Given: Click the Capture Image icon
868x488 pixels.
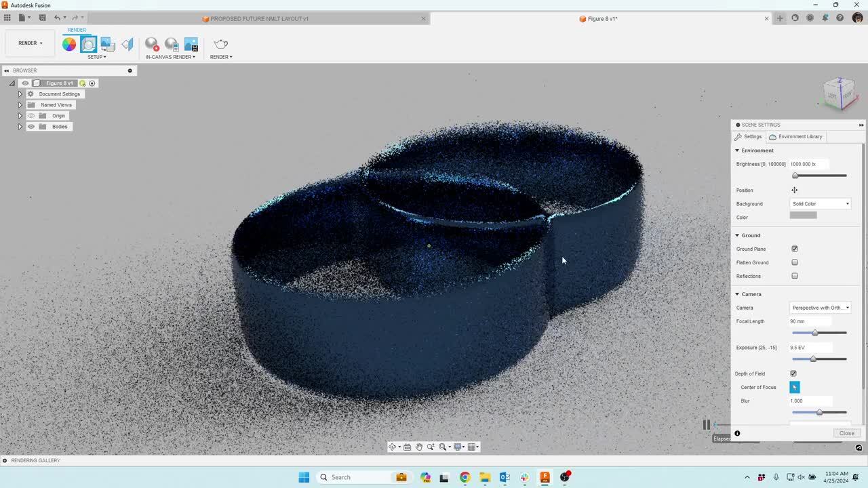Looking at the screenshot, I should click(191, 45).
